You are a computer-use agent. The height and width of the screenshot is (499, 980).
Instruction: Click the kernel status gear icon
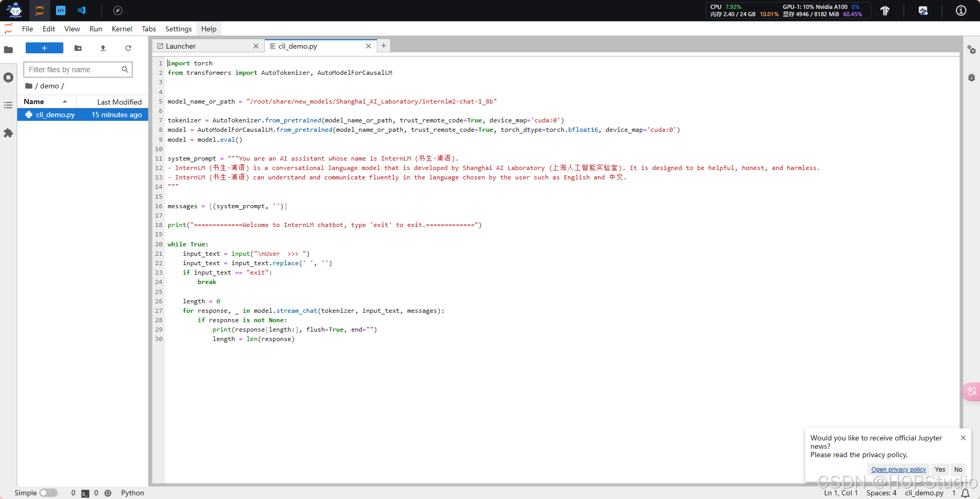108,493
